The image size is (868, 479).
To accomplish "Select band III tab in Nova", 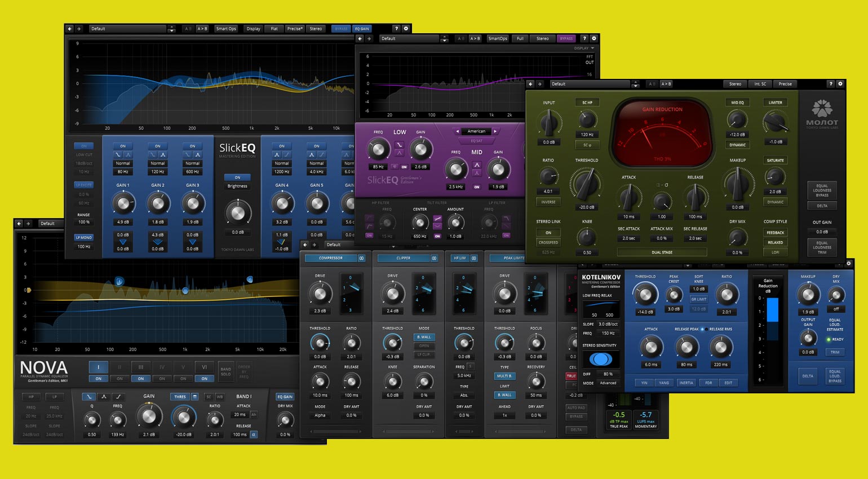I will click(x=141, y=367).
